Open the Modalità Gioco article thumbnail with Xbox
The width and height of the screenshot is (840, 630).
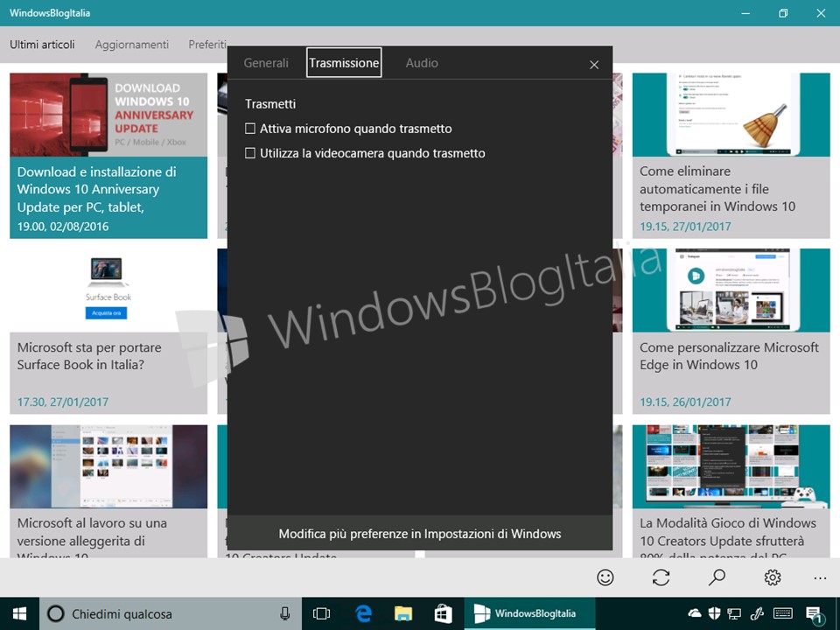pyautogui.click(x=731, y=466)
